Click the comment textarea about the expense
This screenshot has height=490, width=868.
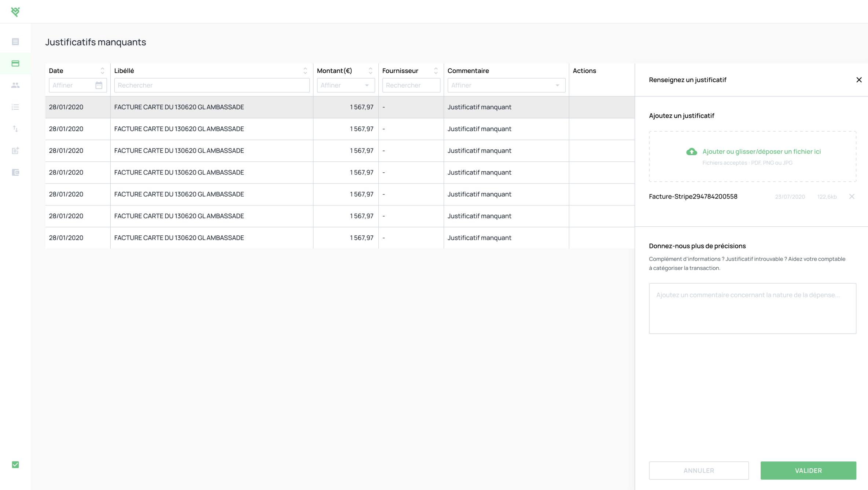coord(753,308)
